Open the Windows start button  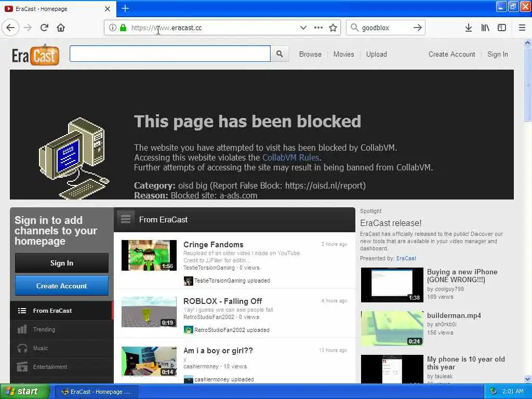[x=25, y=392]
